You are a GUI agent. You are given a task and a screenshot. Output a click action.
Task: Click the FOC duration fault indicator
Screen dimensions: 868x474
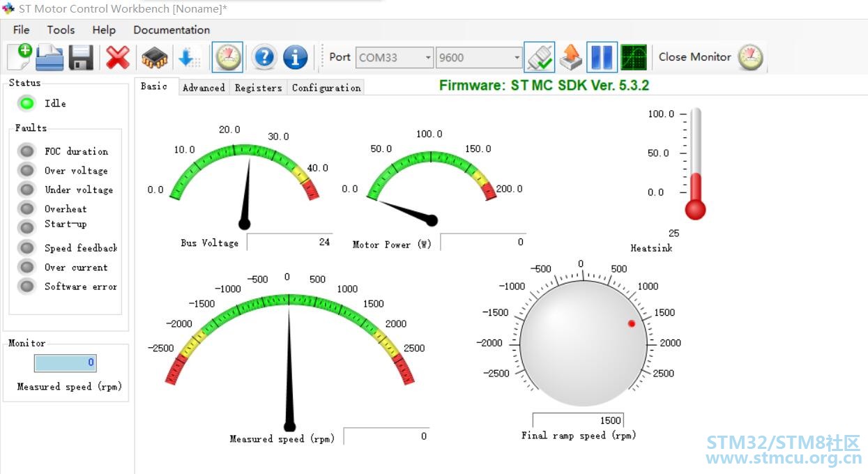coord(26,151)
